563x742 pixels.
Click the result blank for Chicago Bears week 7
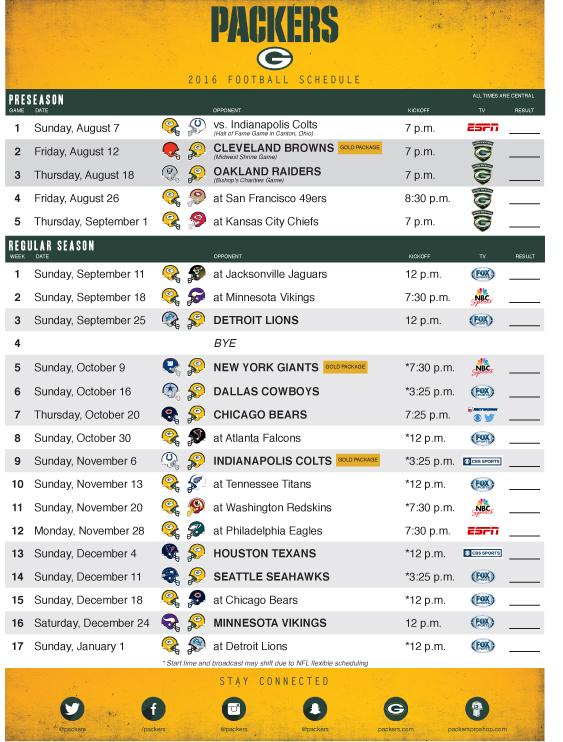coord(524,419)
